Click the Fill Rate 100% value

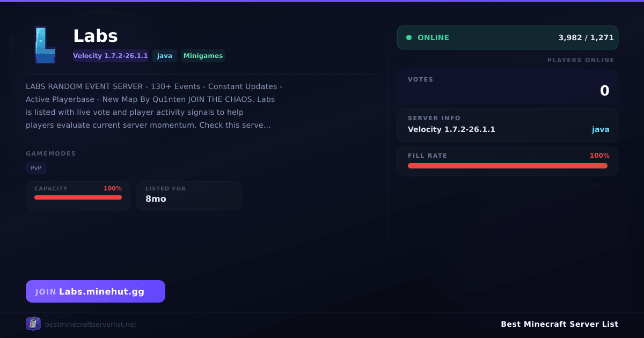coord(599,156)
